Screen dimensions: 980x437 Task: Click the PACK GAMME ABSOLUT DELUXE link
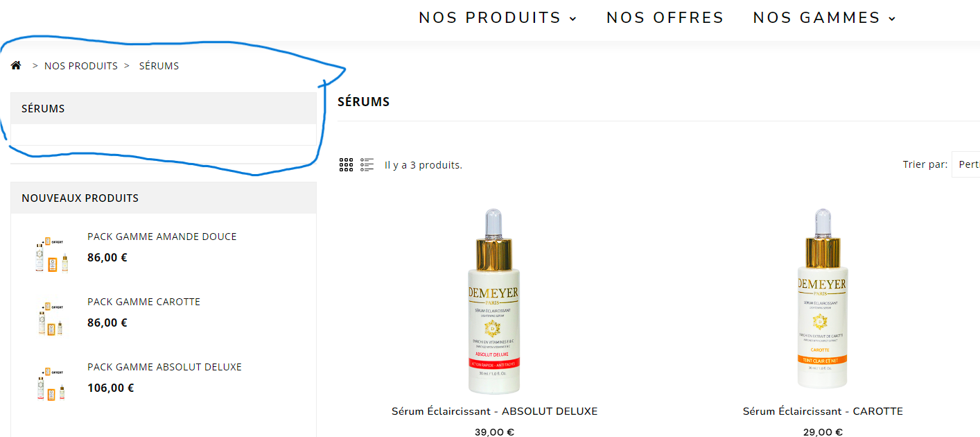(164, 367)
